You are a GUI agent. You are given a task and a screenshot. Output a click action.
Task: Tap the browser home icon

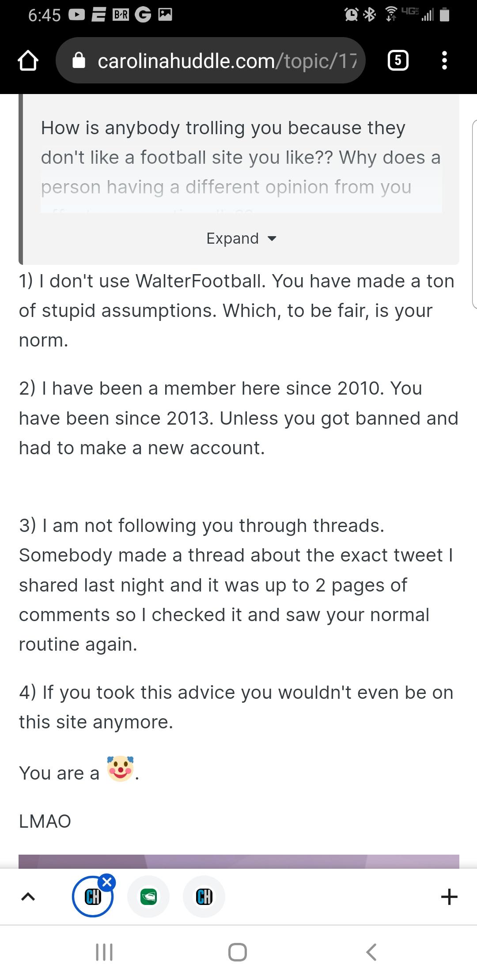(28, 60)
